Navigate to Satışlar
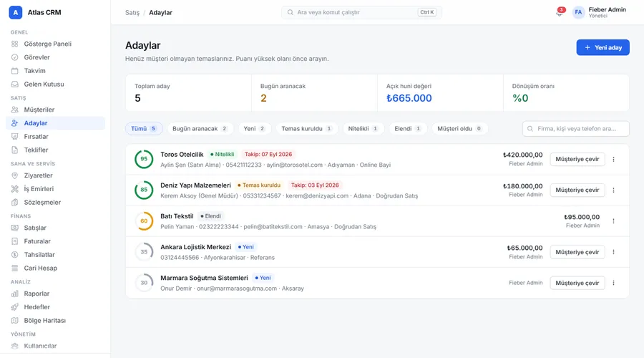Image resolution: width=644 pixels, height=358 pixels. pos(55,228)
